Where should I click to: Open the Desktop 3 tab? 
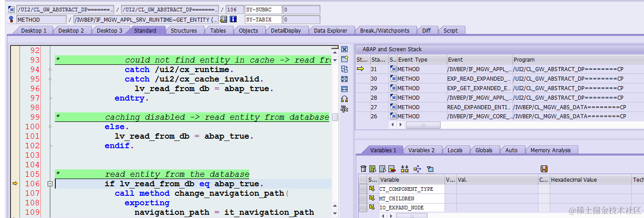pos(109,30)
